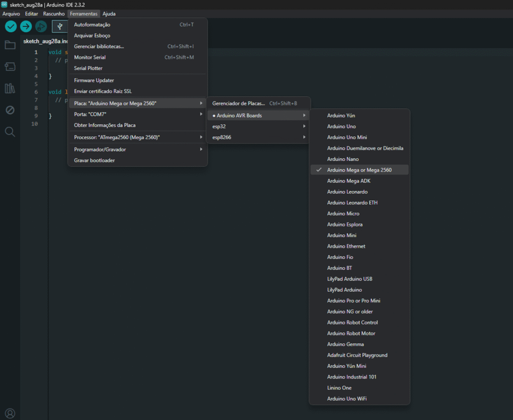
Task: Select Arduino Ethernet board
Action: pos(360,246)
